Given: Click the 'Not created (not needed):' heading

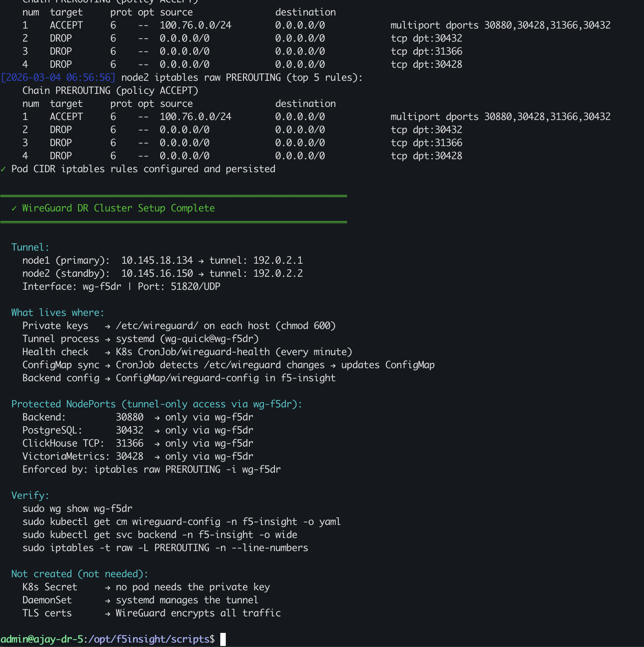Looking at the screenshot, I should tap(80, 574).
